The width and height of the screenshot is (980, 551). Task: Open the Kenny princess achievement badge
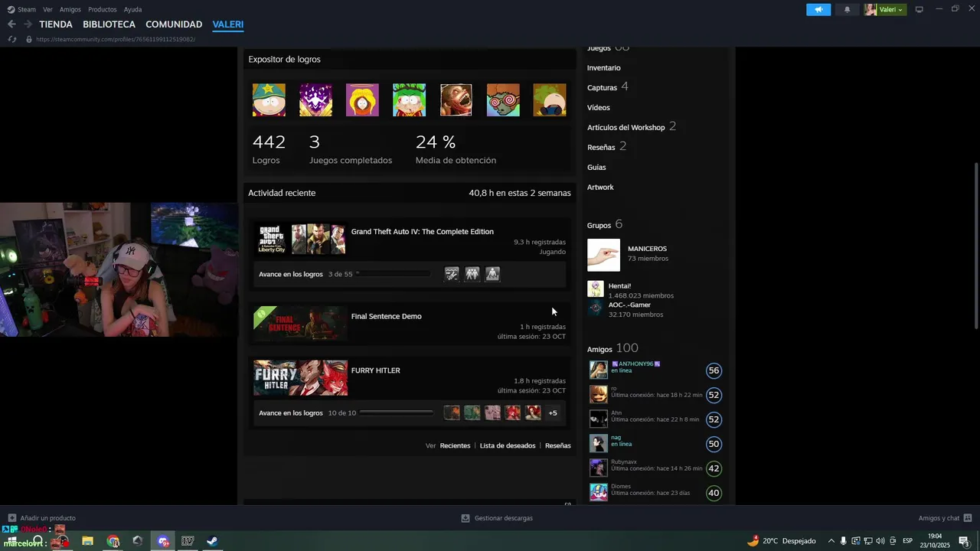point(362,100)
